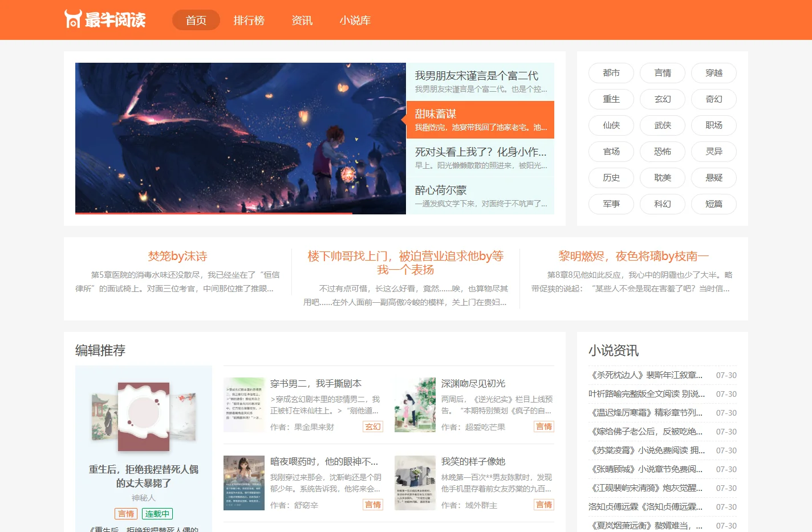The height and width of the screenshot is (532, 812).
Task: Pick the 短篇 genre tag
Action: (714, 204)
